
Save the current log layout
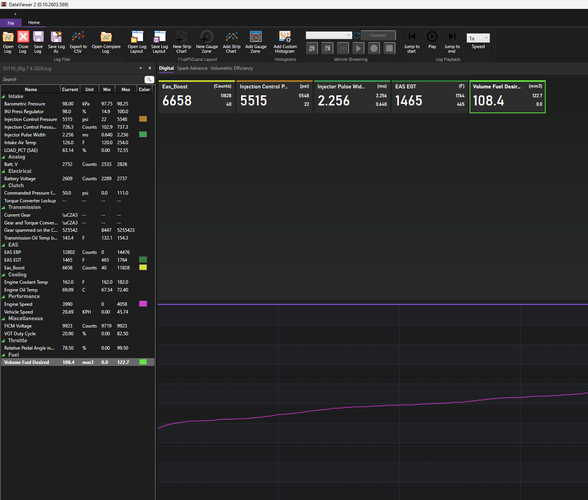[159, 42]
